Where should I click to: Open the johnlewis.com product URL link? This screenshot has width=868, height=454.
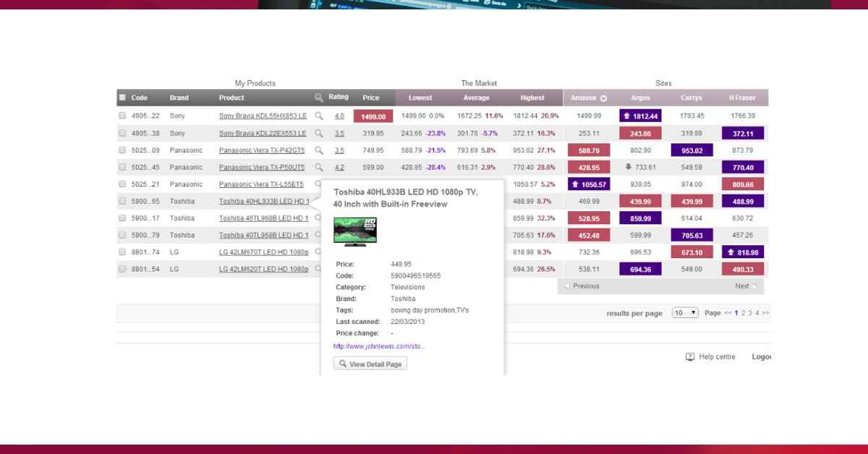point(380,346)
